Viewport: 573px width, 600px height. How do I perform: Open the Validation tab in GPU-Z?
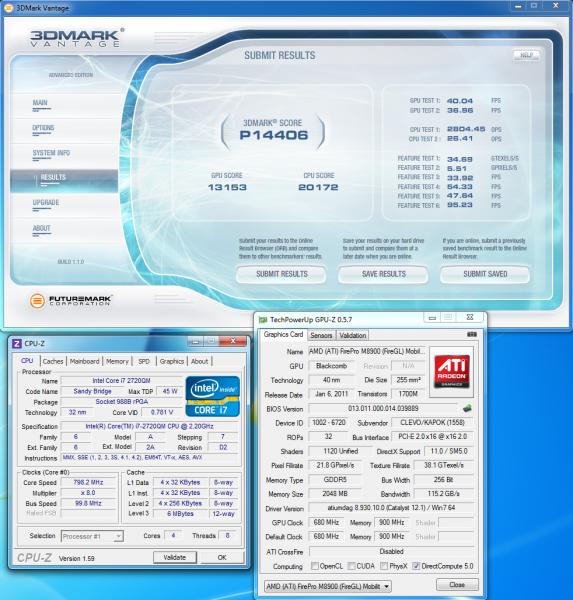[353, 335]
